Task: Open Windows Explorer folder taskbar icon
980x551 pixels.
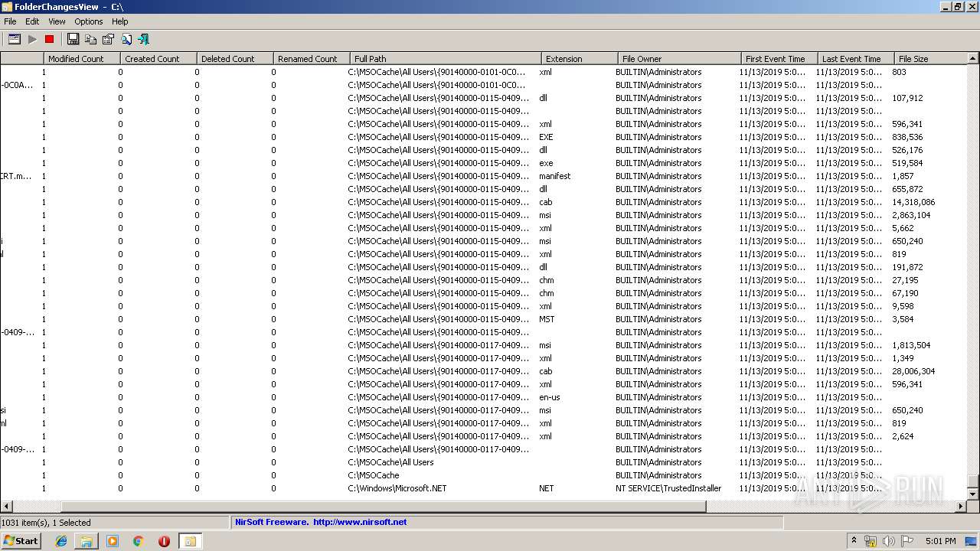Action: pos(87,541)
